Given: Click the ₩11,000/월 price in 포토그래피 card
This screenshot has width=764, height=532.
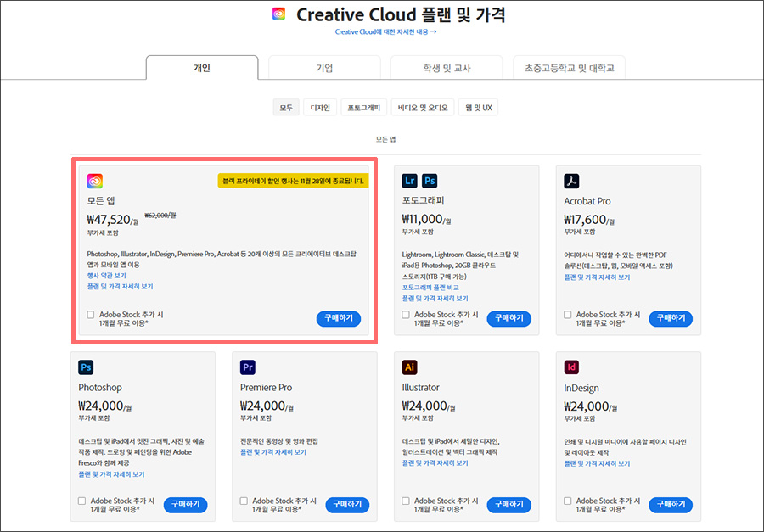Looking at the screenshot, I should coord(426,220).
